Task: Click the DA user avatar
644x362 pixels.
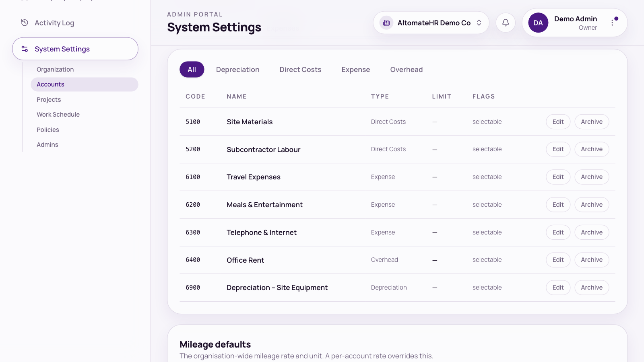Action: click(x=538, y=23)
